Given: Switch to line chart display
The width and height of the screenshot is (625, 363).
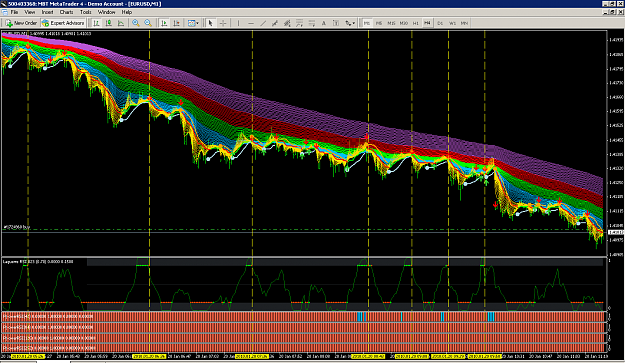Looking at the screenshot, I should pos(121,23).
